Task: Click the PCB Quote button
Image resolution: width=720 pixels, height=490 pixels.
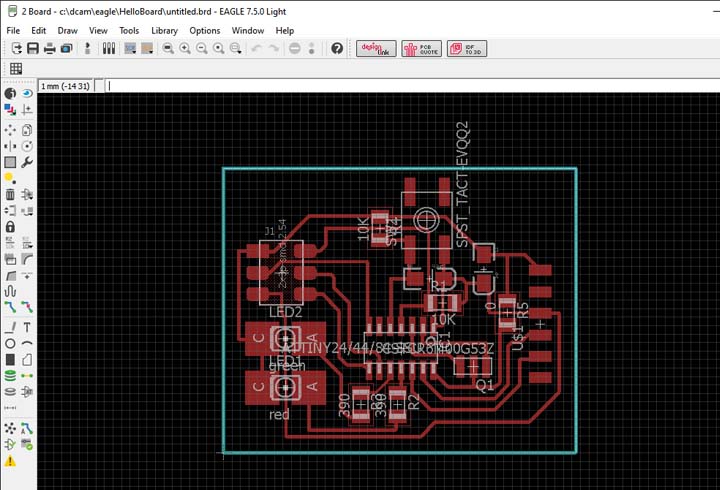Action: tap(422, 49)
